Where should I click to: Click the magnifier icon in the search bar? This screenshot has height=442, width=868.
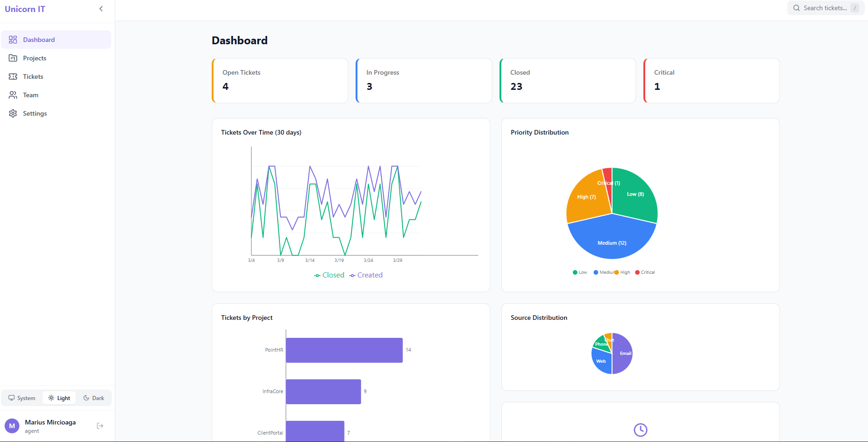tap(797, 8)
